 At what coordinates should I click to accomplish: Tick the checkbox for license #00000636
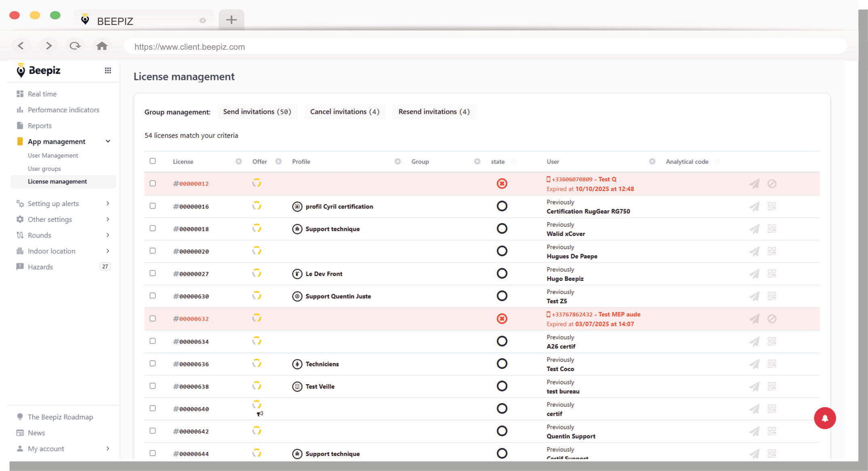pos(153,363)
